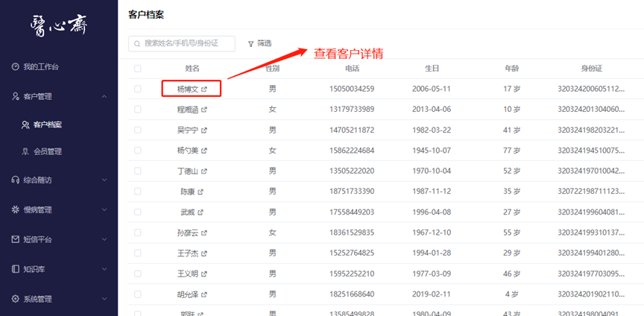The width and height of the screenshot is (644, 316).
Task: Check the box for 胡允泽
Action: coord(138,294)
